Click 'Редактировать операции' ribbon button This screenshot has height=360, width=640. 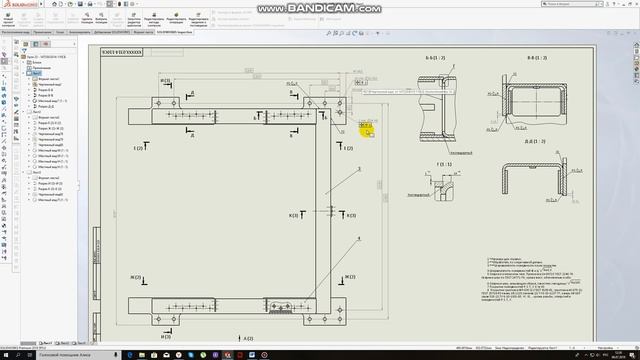pyautogui.click(x=176, y=19)
